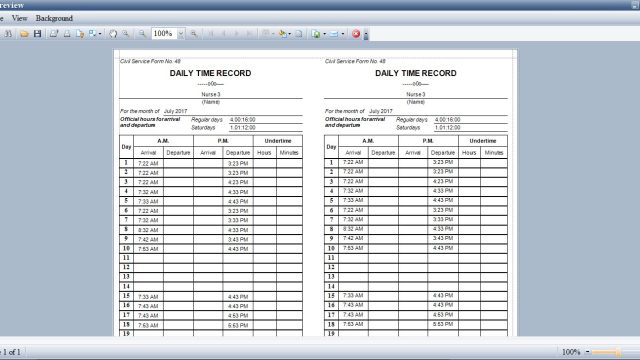640x360 pixels.
Task: Click right form's day 3 departure 4:23 PM
Action: coord(442,181)
